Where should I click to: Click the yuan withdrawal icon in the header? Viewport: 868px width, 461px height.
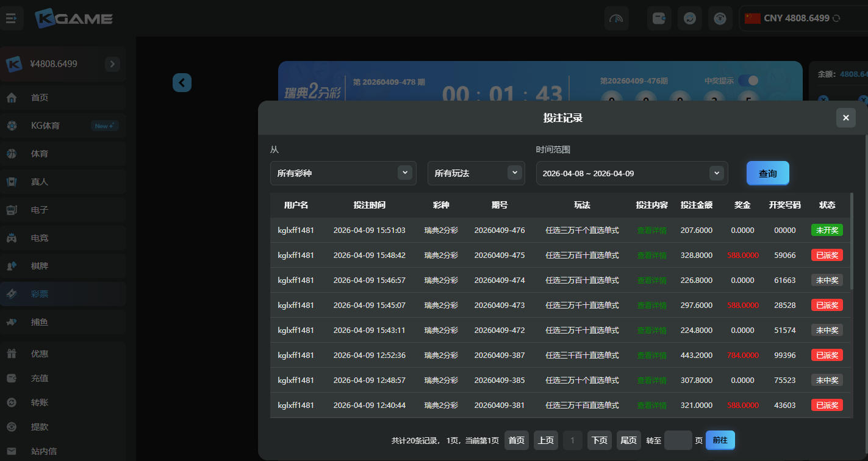tap(720, 18)
